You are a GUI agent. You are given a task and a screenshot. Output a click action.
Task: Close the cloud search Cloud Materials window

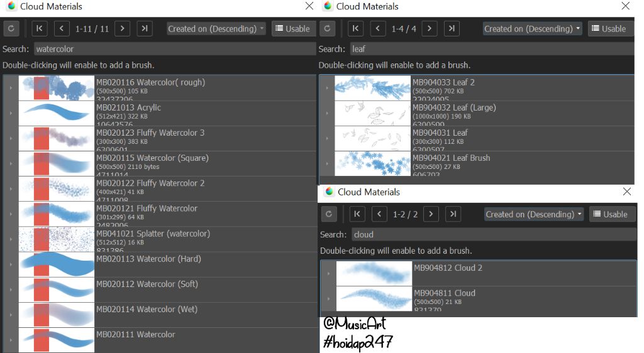tap(627, 192)
